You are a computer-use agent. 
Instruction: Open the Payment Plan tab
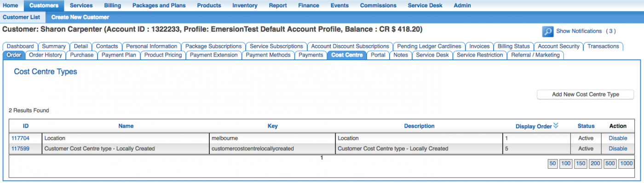pos(119,55)
